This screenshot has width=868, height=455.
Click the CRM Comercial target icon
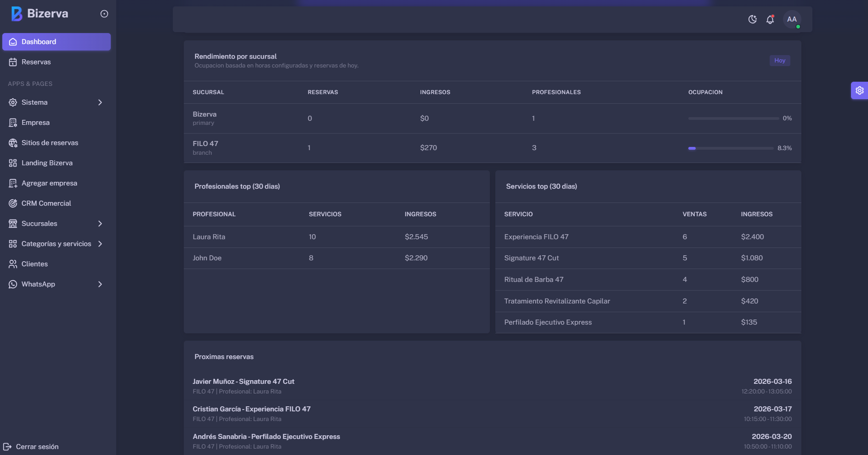tap(13, 203)
